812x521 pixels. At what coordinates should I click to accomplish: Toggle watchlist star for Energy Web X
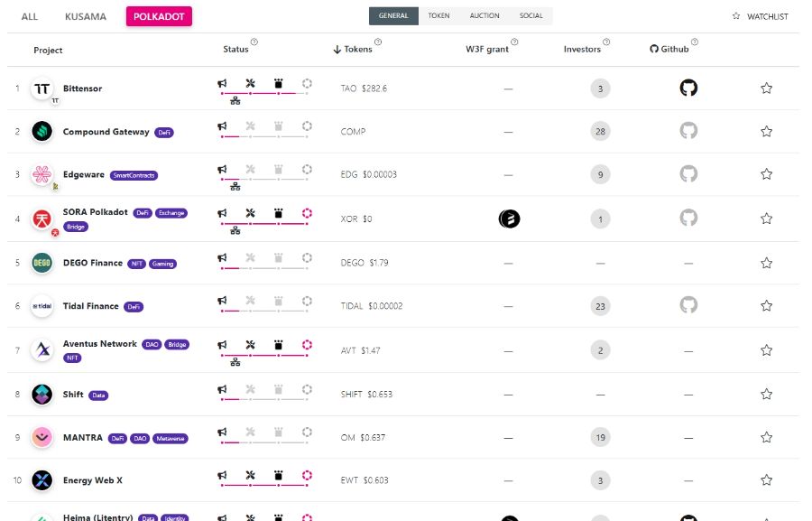coord(766,480)
